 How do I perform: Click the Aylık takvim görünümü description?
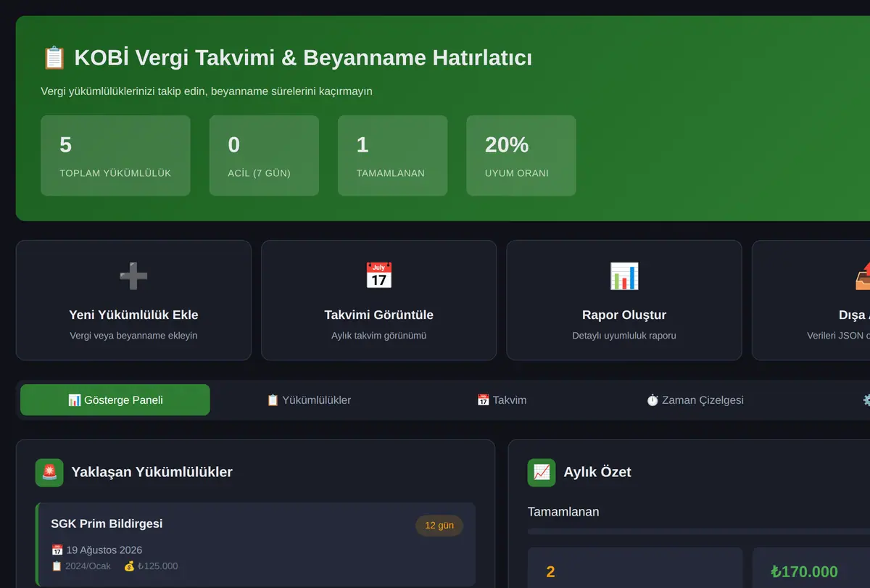click(378, 336)
